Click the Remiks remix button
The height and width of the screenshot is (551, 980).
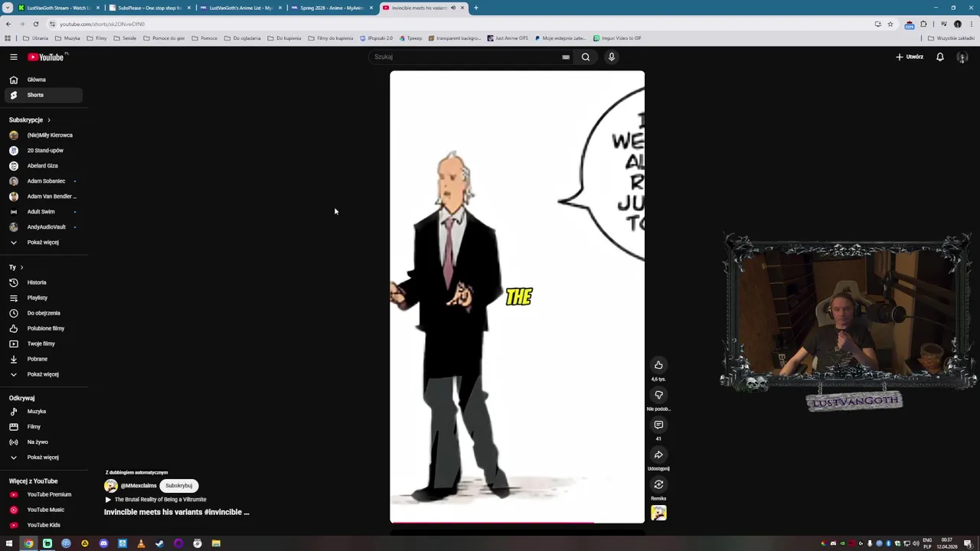coord(658,484)
